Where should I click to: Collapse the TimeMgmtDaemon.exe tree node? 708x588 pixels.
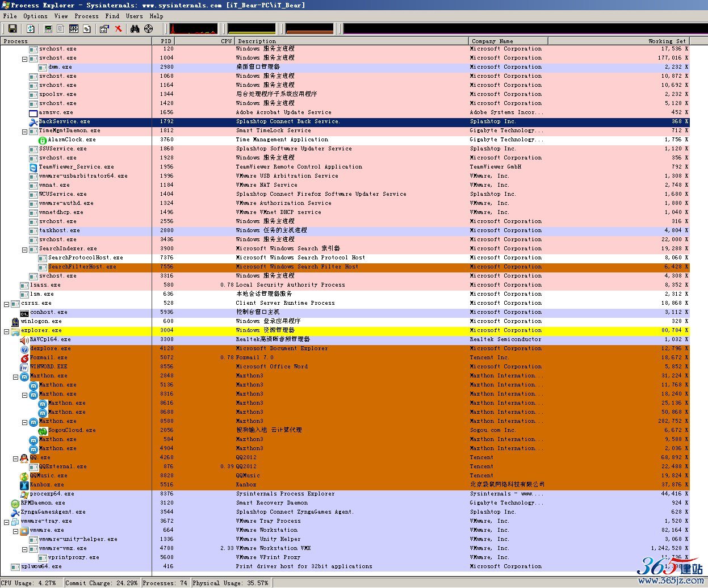pyautogui.click(x=24, y=131)
